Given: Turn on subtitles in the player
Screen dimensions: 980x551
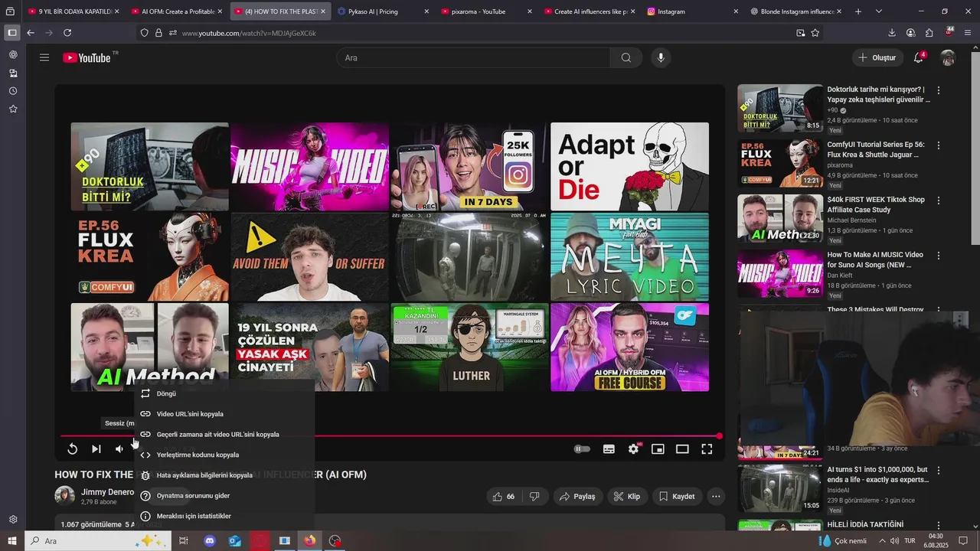Looking at the screenshot, I should coord(609,449).
